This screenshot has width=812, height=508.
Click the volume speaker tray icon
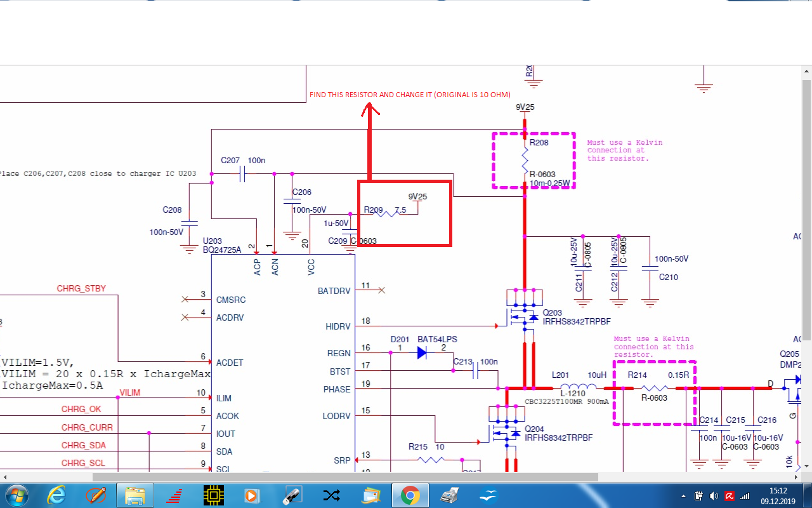click(x=714, y=495)
